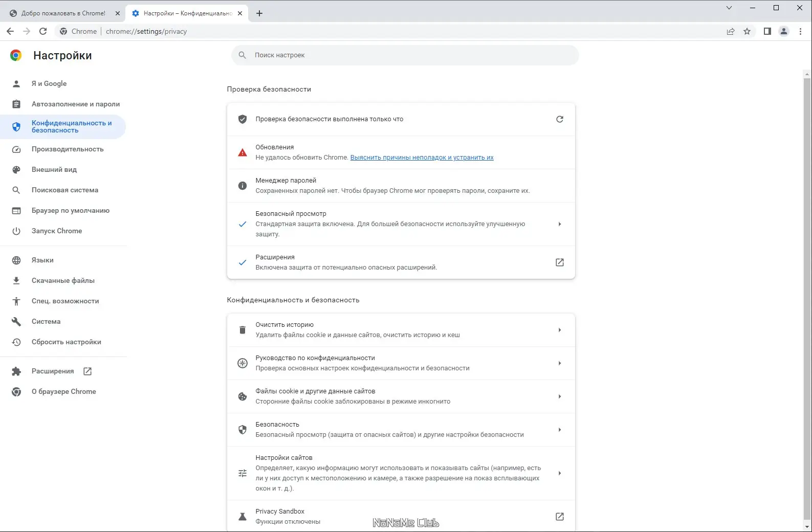Expand 'Руководство по конфиденциальности' row arrow
812x532 pixels.
[560, 363]
